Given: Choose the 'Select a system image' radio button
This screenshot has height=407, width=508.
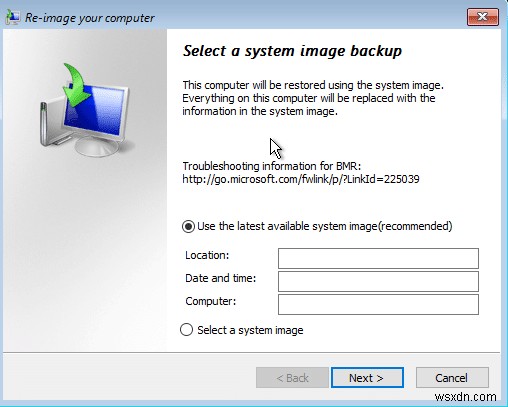Looking at the screenshot, I should tap(186, 330).
